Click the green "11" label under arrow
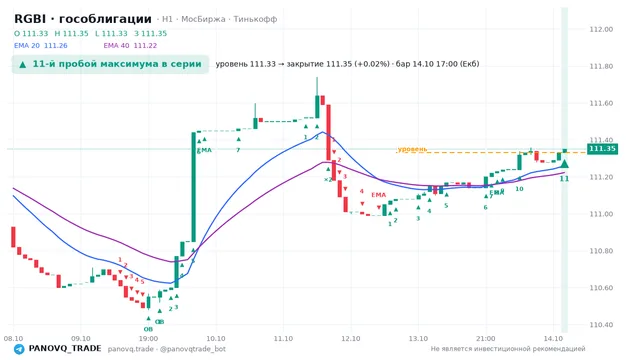Viewport: 640px width, 360px height. 564,179
